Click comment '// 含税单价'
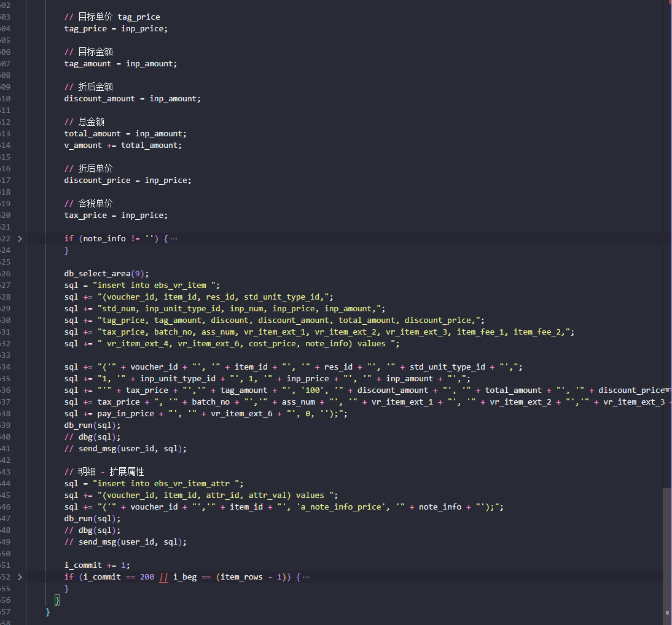 point(88,203)
